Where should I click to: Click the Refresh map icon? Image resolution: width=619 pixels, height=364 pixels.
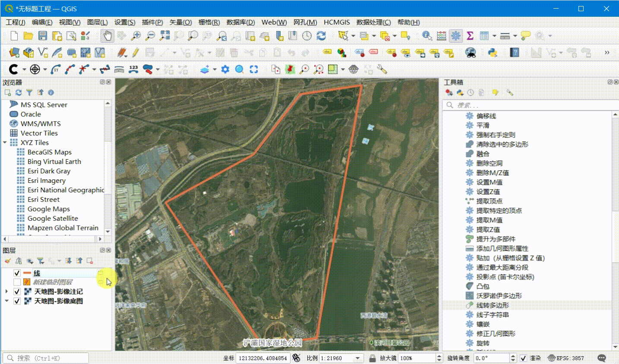pos(321,36)
